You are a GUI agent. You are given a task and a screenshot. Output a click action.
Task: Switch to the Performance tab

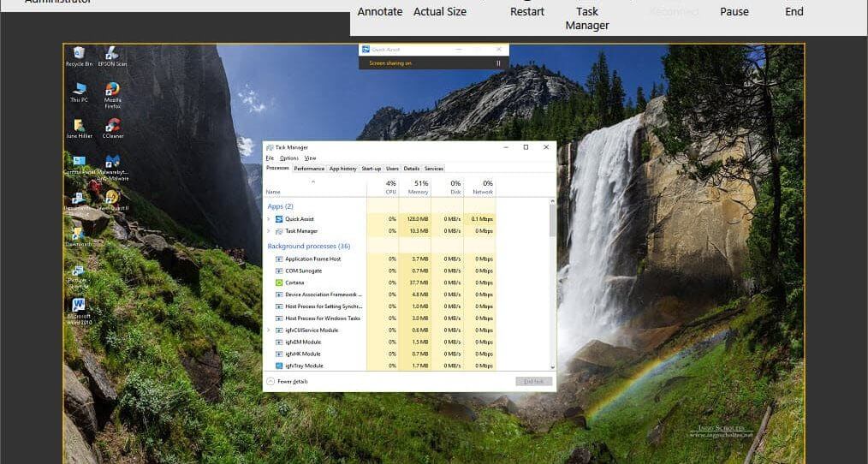[x=309, y=169]
